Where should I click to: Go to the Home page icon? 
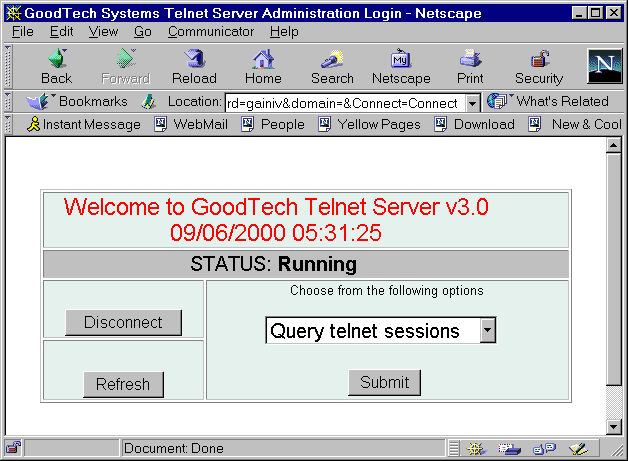[263, 58]
